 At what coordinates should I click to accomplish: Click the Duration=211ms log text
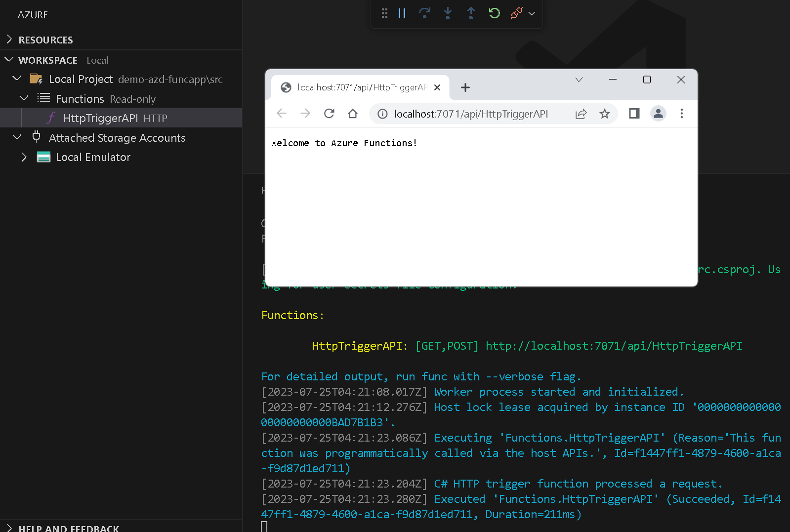533,515
